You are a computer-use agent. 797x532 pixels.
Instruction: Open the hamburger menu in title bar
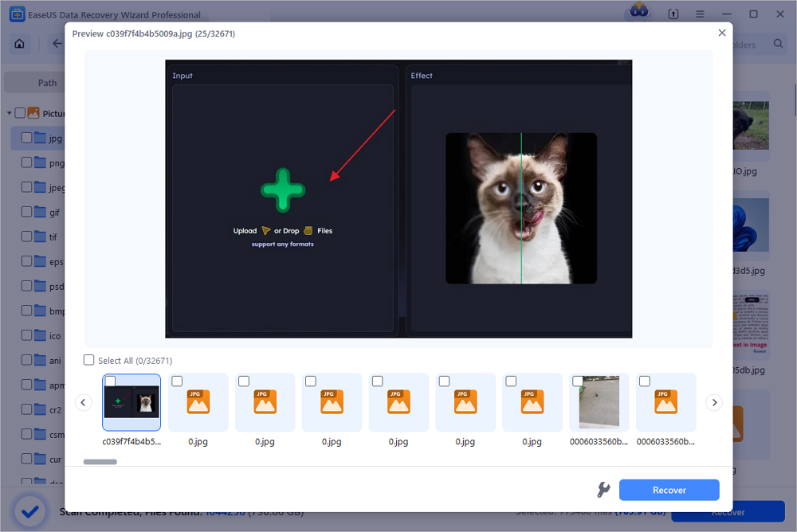pyautogui.click(x=699, y=14)
